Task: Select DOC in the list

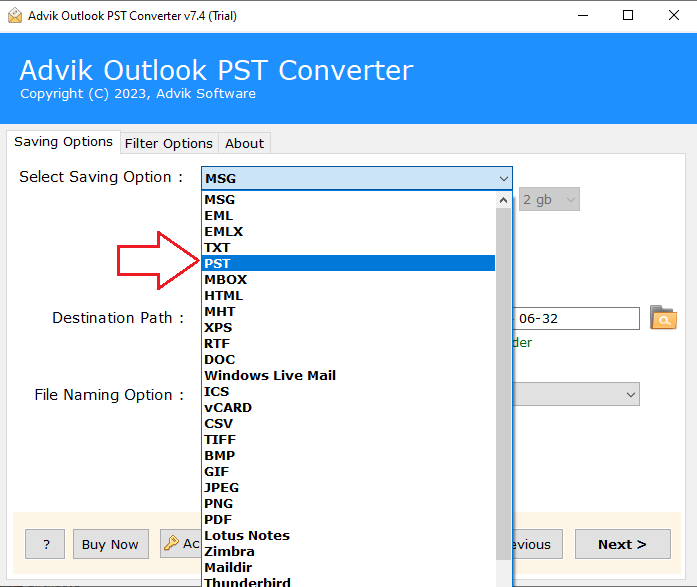Action: pos(348,359)
